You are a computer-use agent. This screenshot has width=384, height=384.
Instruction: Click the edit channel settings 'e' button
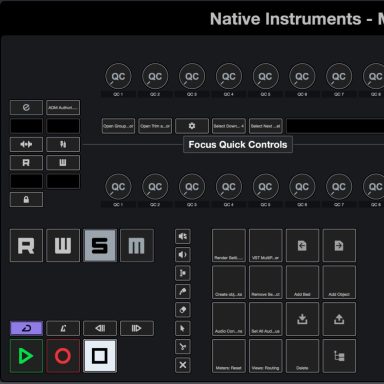tap(26, 107)
